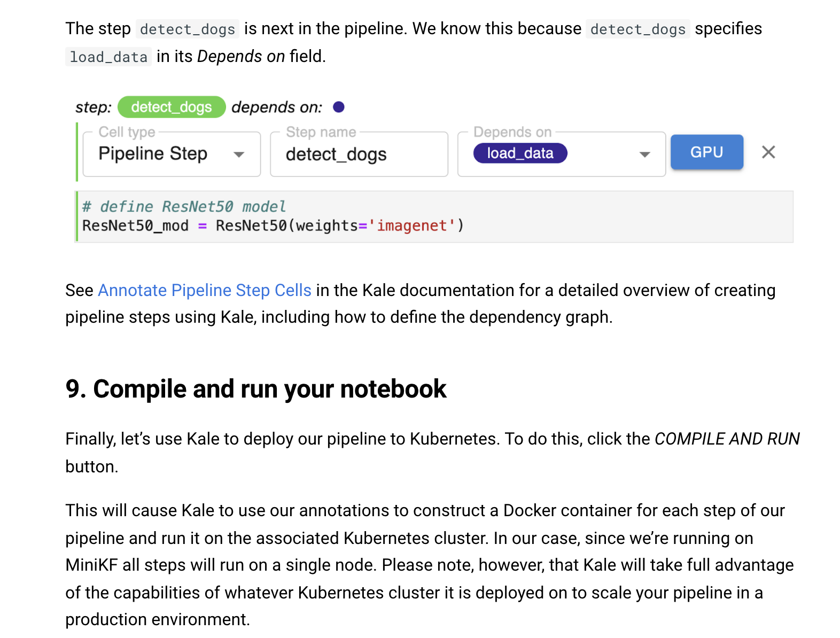Click the 'Compile and run your notebook' heading
840x638 pixels.
point(255,389)
